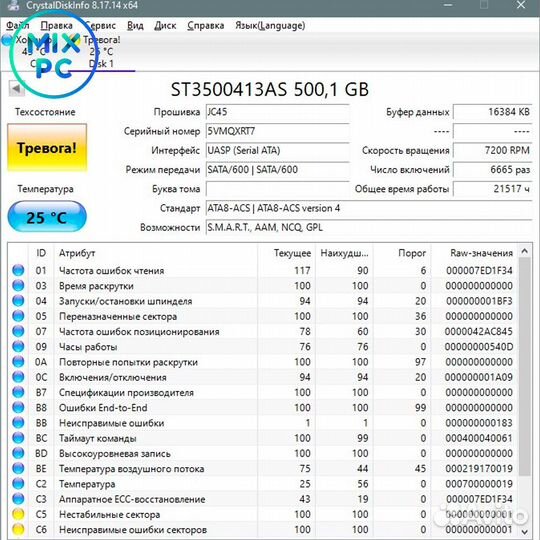Open the Сервис menu

click(100, 25)
